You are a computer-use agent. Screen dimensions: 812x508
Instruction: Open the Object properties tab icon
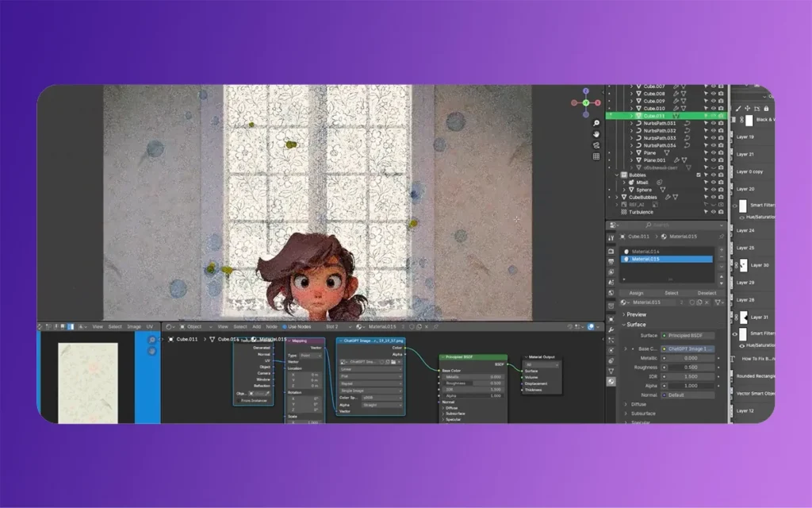[x=611, y=319]
